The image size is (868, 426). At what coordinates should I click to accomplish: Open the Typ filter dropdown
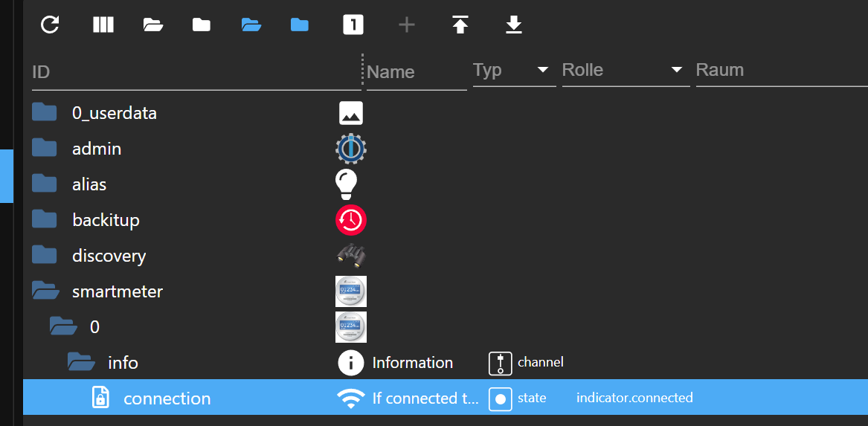(514, 71)
